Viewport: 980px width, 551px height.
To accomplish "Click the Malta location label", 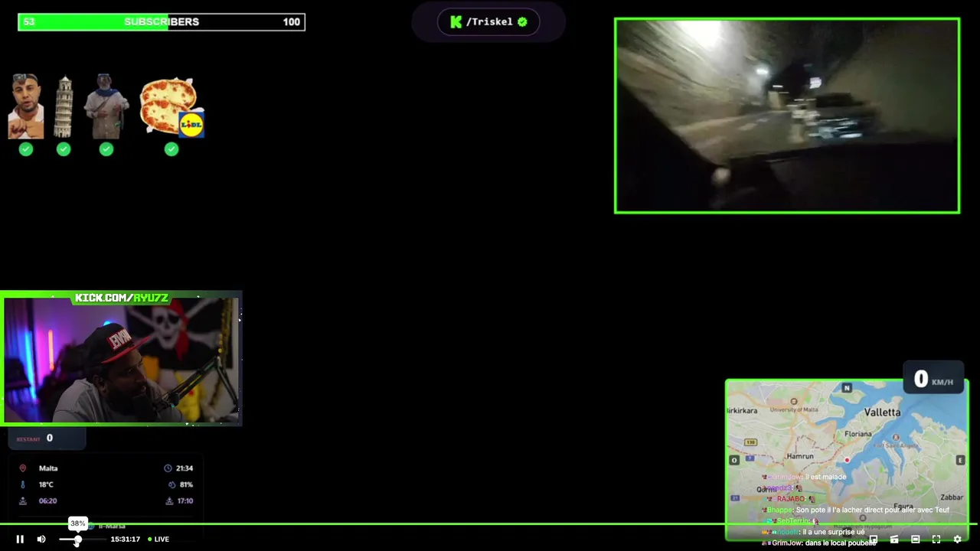I will [48, 468].
